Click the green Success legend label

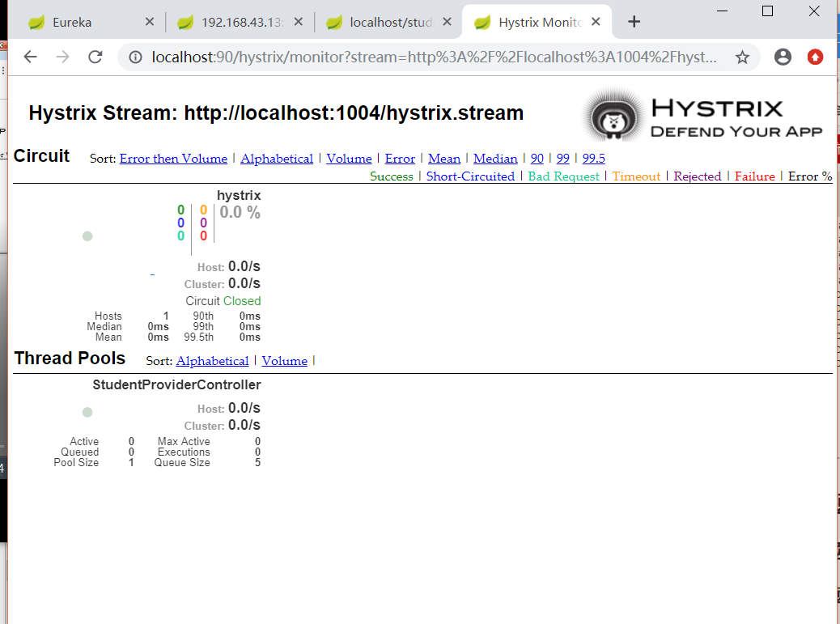pos(392,176)
